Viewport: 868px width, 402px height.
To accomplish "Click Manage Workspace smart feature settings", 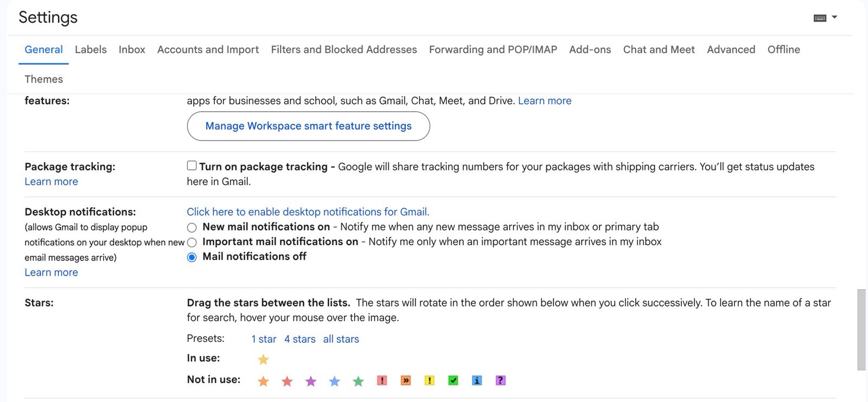I will [308, 126].
